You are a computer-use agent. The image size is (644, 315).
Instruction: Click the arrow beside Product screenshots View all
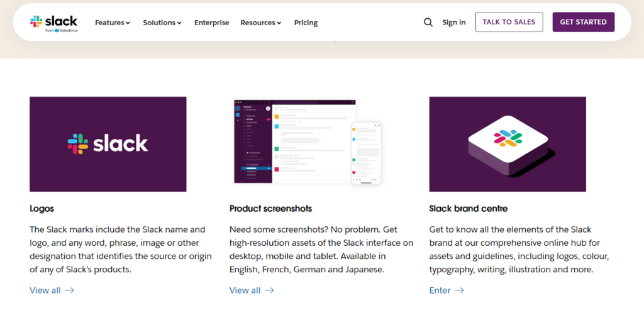(x=269, y=290)
